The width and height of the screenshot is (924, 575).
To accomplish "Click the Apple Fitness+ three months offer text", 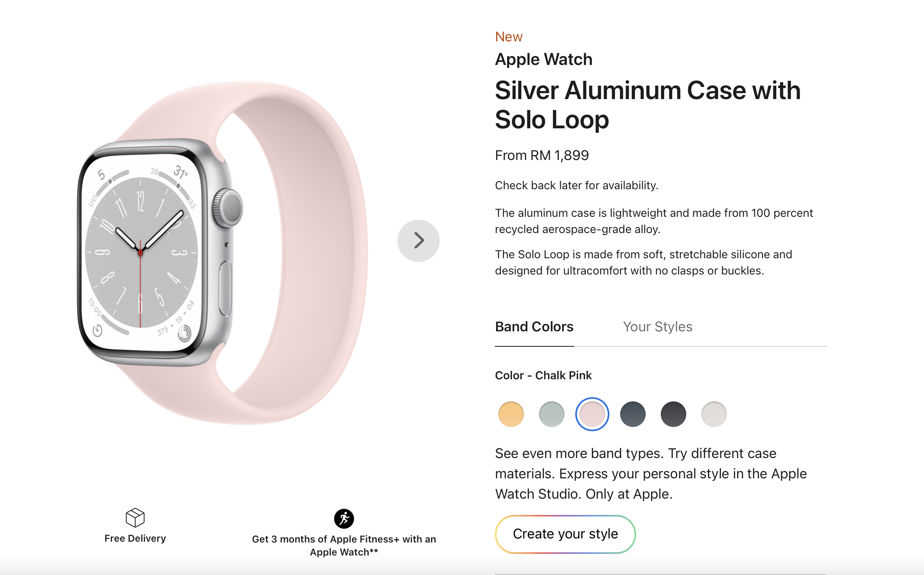I will [x=344, y=545].
